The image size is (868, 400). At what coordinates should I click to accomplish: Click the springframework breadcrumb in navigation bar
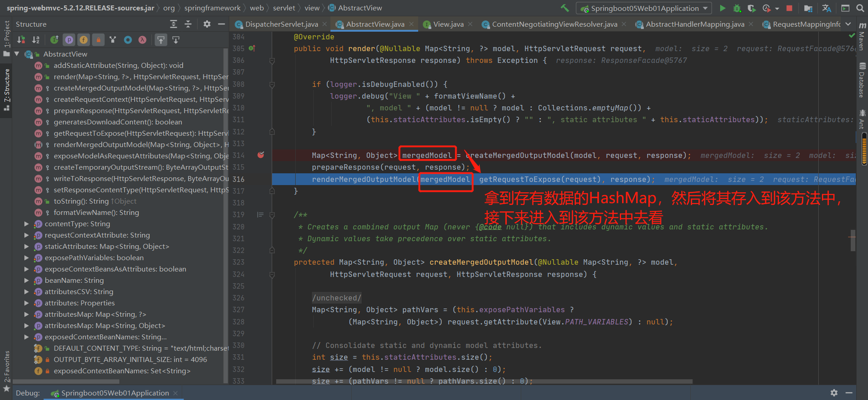212,8
